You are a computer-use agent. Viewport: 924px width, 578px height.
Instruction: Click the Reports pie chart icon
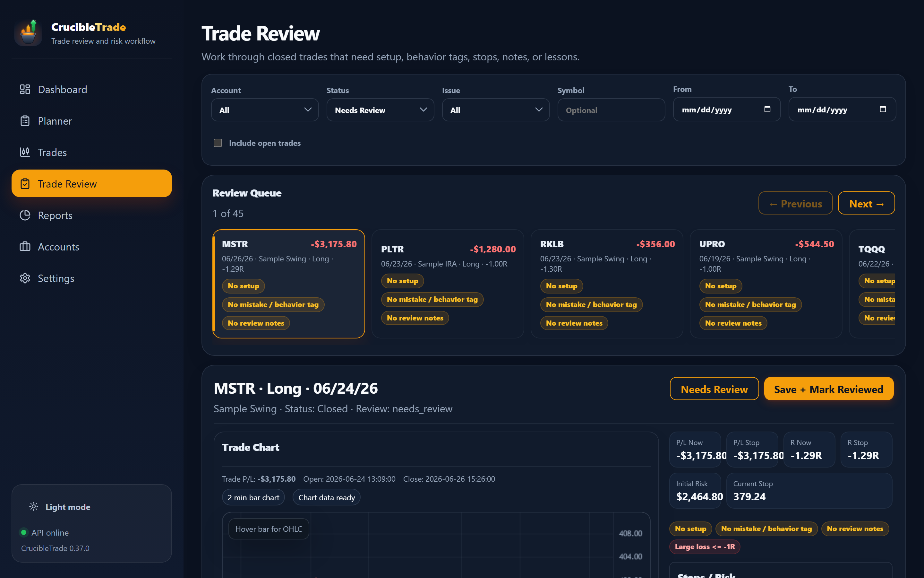pyautogui.click(x=25, y=215)
